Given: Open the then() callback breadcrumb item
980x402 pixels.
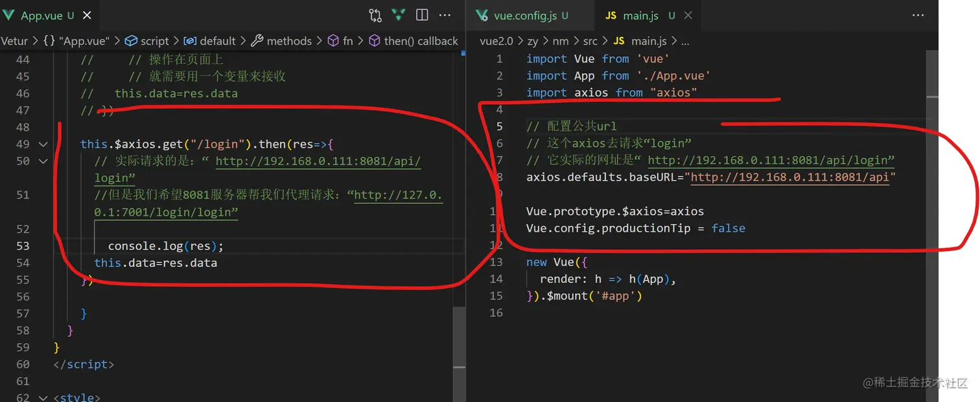Looking at the screenshot, I should [414, 41].
